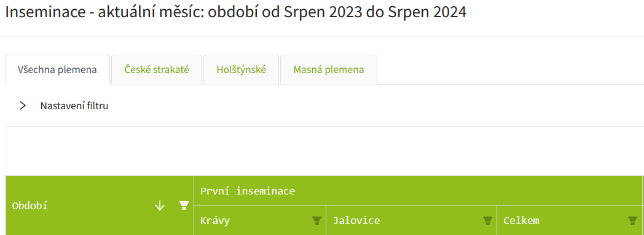Toggle the sort arrow in Období header
The image size is (644, 235).
pyautogui.click(x=160, y=206)
